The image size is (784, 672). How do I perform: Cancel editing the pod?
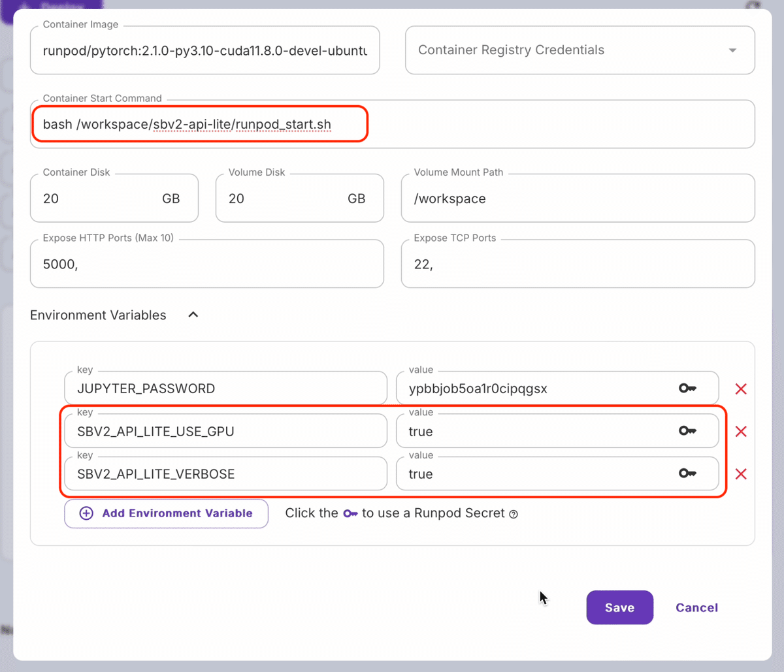696,607
